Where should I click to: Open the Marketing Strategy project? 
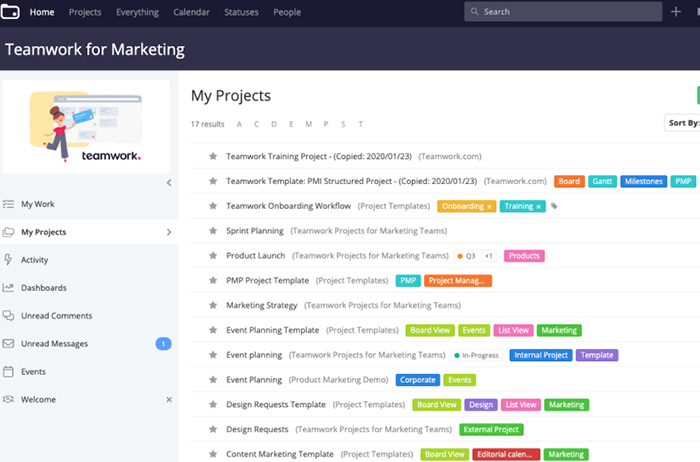pyautogui.click(x=262, y=305)
